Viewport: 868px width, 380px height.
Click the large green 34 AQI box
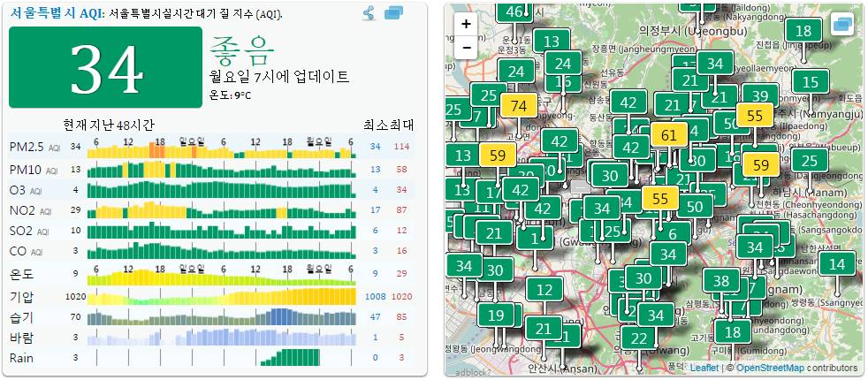[106, 67]
